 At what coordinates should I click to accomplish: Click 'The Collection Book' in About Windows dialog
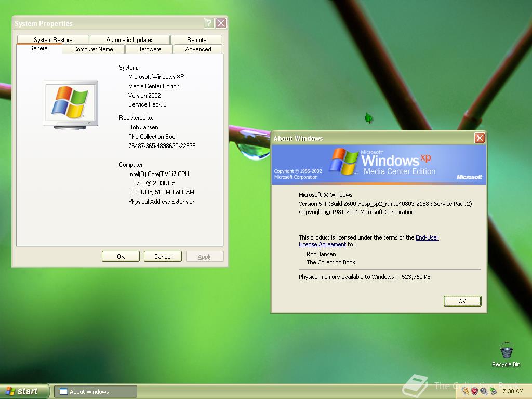[331, 262]
